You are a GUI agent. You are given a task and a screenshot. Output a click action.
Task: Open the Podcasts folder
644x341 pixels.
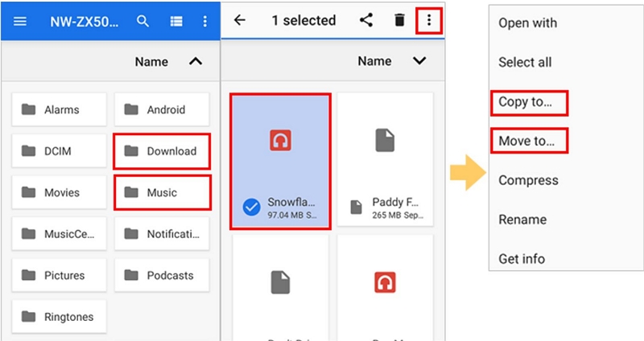click(163, 275)
